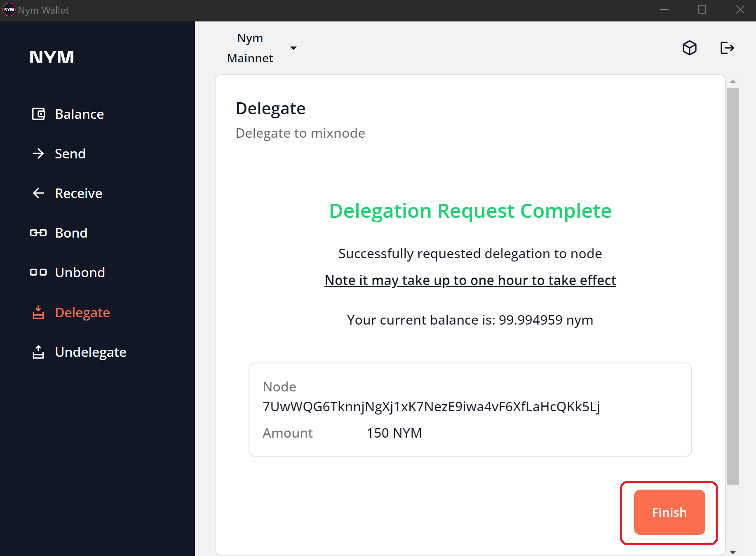The width and height of the screenshot is (756, 556).
Task: Select Delegate in the sidebar
Action: pyautogui.click(x=82, y=313)
